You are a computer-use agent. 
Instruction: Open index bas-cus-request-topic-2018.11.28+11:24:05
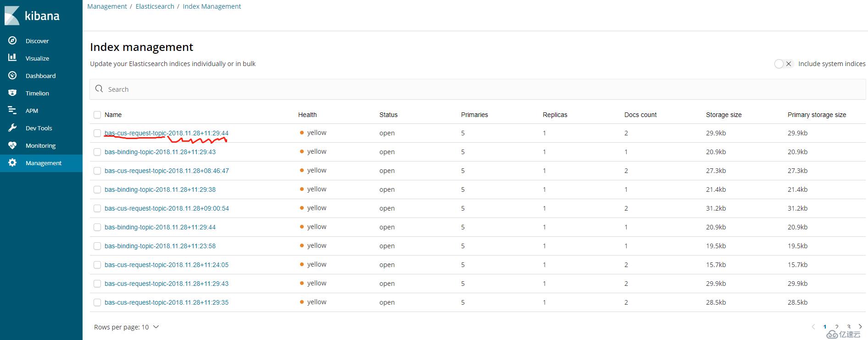coord(167,265)
